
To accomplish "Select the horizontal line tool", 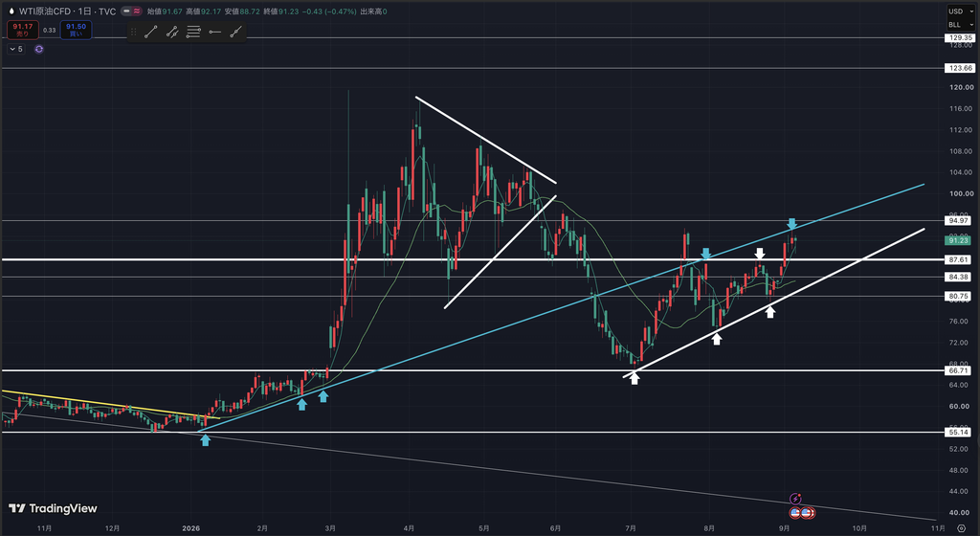I will 214,32.
